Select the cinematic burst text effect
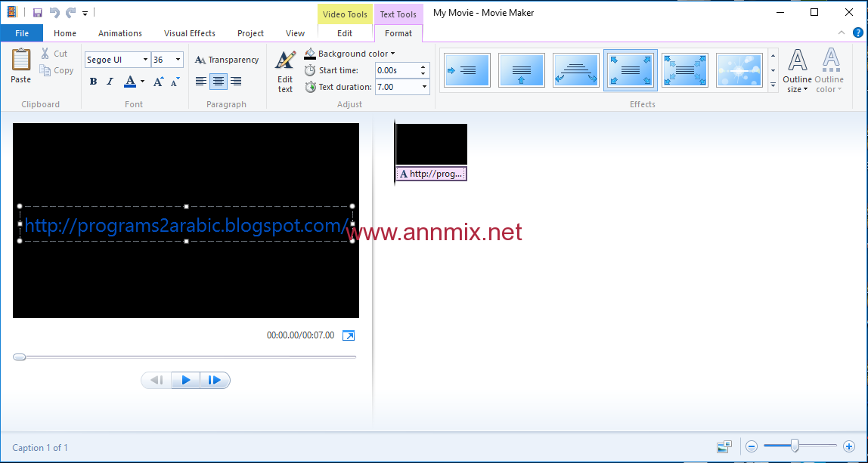 pyautogui.click(x=739, y=70)
